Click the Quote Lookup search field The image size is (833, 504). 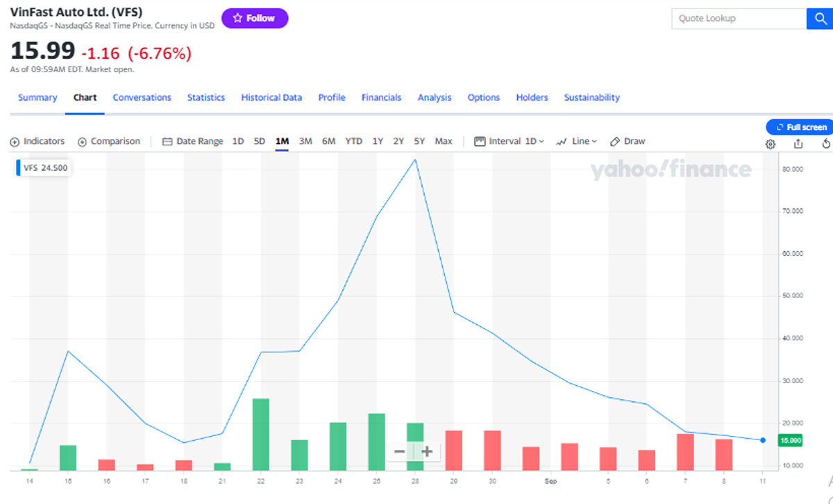click(x=739, y=19)
